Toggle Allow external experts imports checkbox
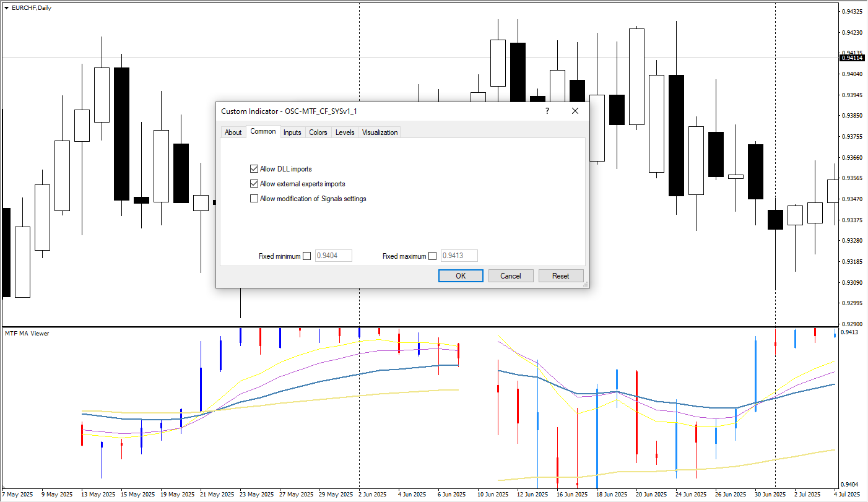This screenshot has width=868, height=502. click(x=254, y=184)
